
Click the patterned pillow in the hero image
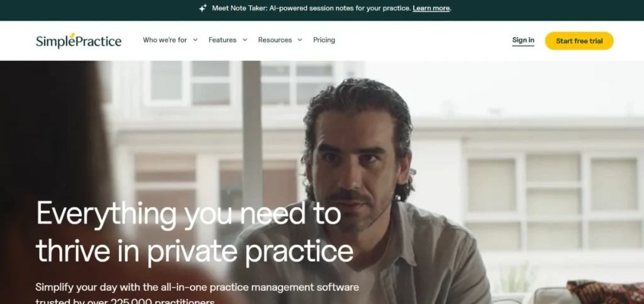click(x=605, y=292)
